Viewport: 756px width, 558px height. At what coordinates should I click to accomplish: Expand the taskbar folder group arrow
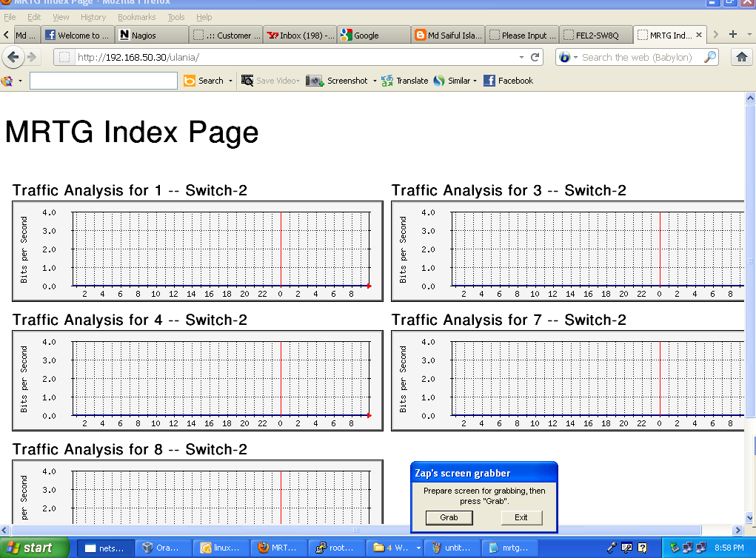point(418,548)
